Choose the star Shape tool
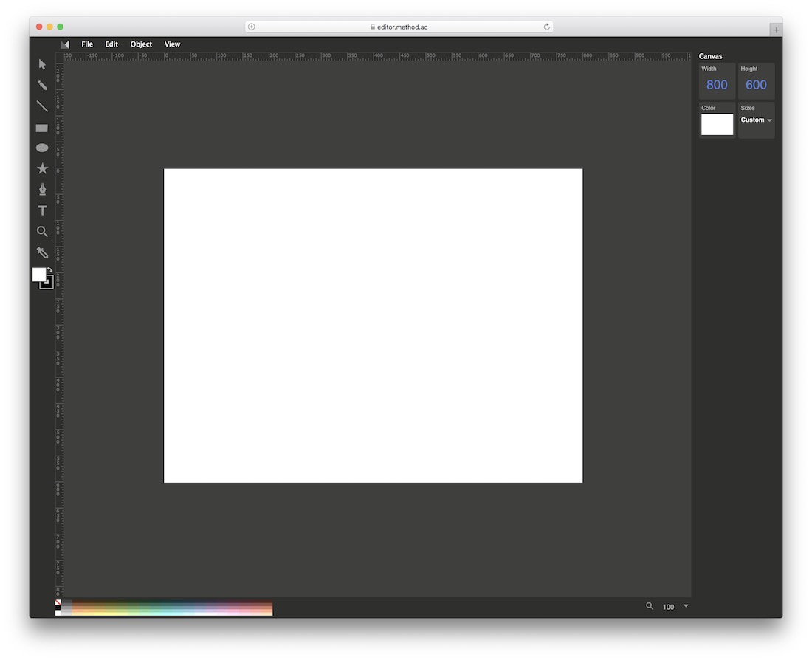The height and width of the screenshot is (660, 812). pos(42,168)
